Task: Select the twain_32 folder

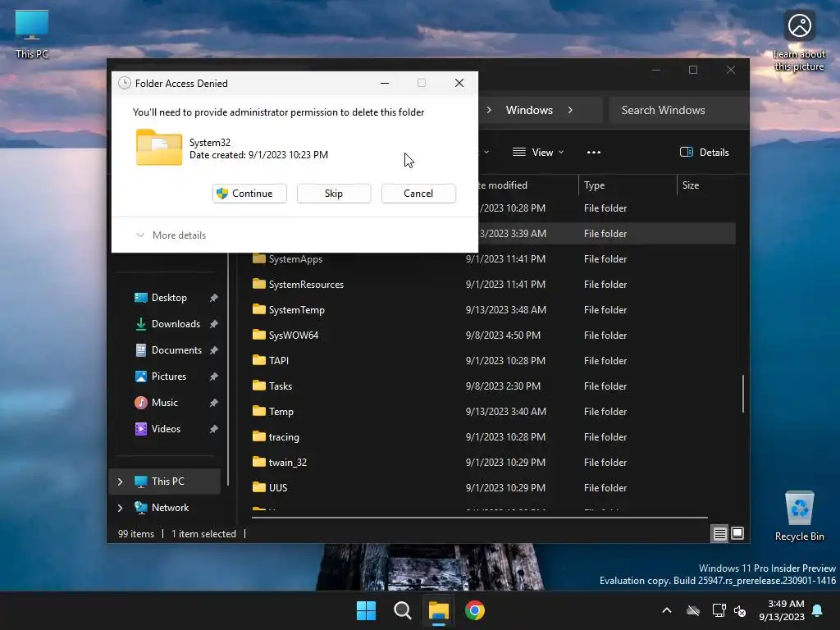Action: (288, 463)
